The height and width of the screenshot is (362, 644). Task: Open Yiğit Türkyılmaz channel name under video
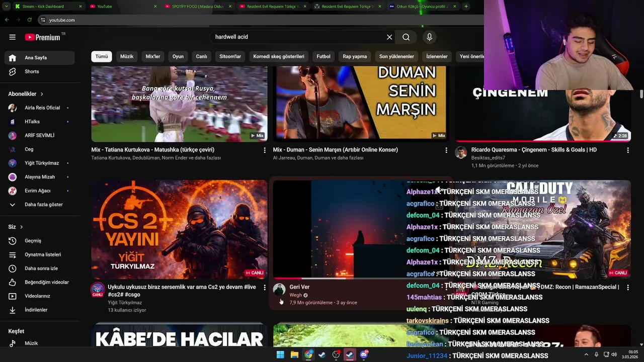tap(125, 303)
